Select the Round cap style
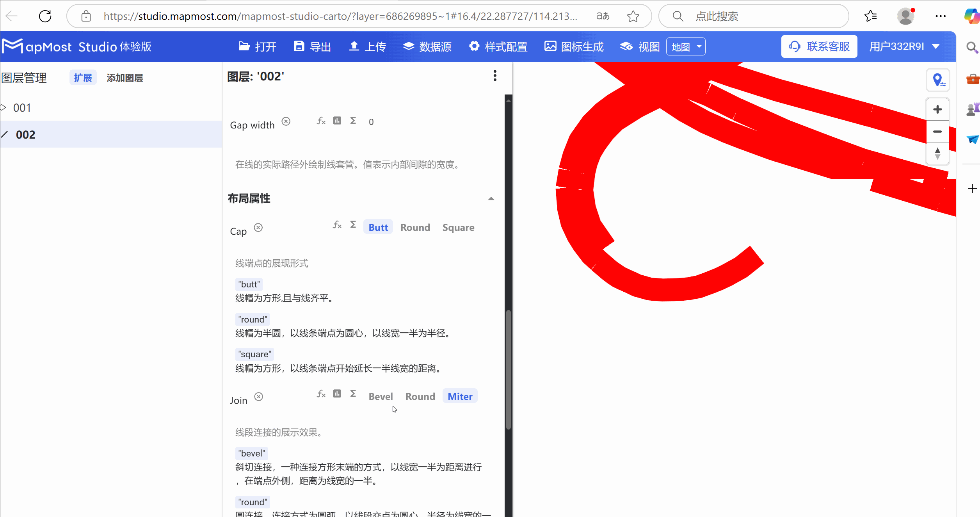 tap(415, 227)
